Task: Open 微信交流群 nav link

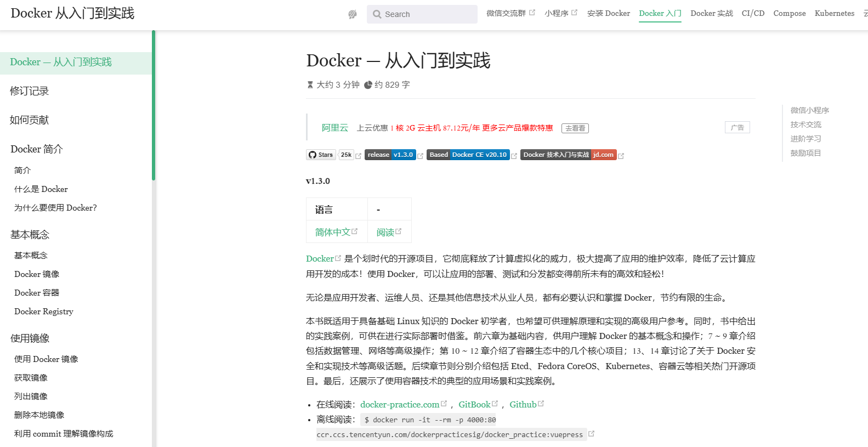Action: point(506,13)
